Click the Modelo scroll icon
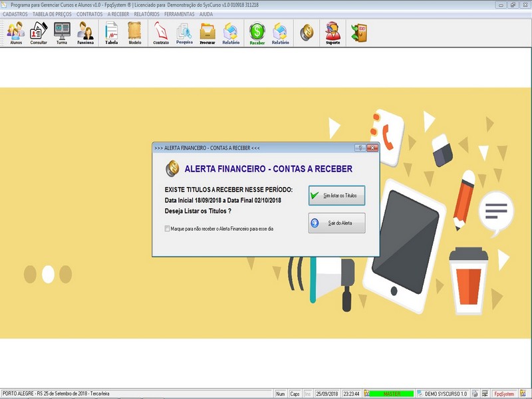Screen dimensions: 532x399 pyautogui.click(x=135, y=33)
